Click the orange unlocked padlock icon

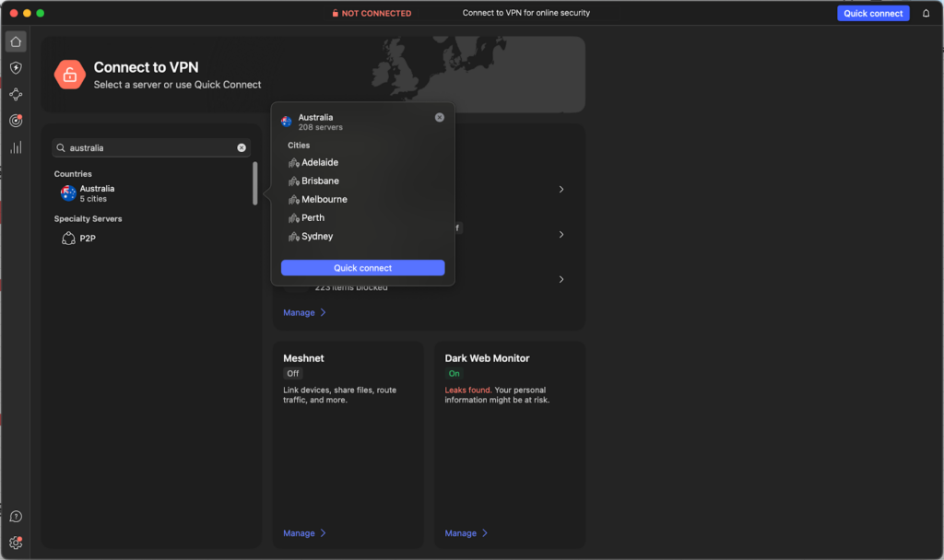pos(70,75)
